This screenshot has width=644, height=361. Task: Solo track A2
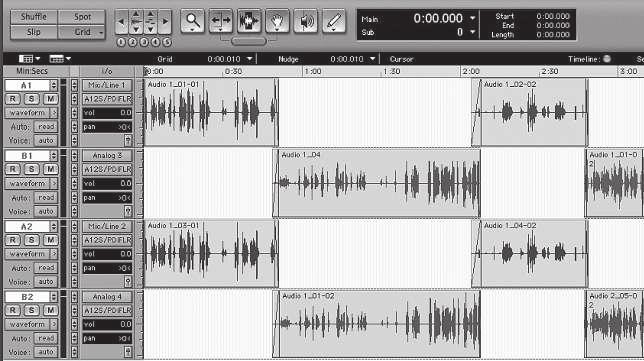coord(32,240)
